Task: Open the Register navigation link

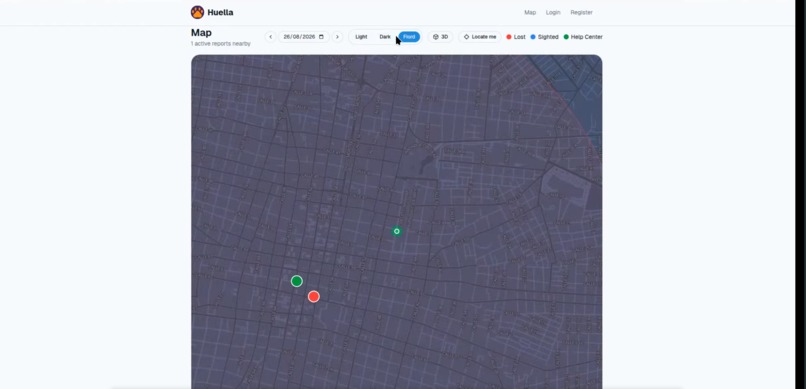Action: [x=581, y=12]
